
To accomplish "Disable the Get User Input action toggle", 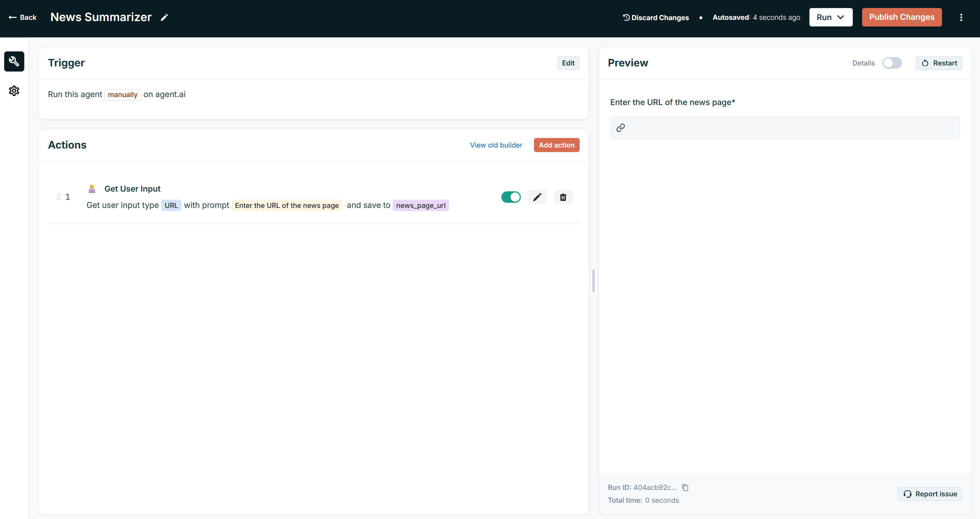I will (511, 197).
